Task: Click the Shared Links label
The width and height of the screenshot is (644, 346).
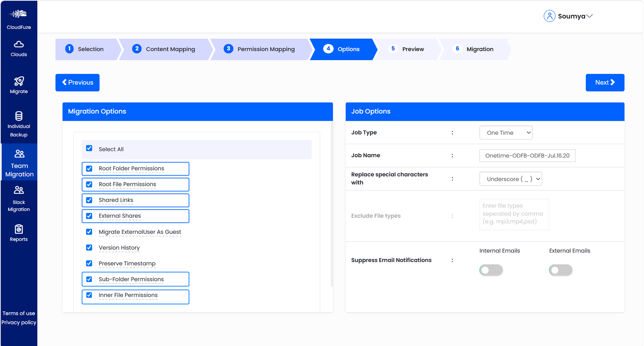Action: point(116,200)
